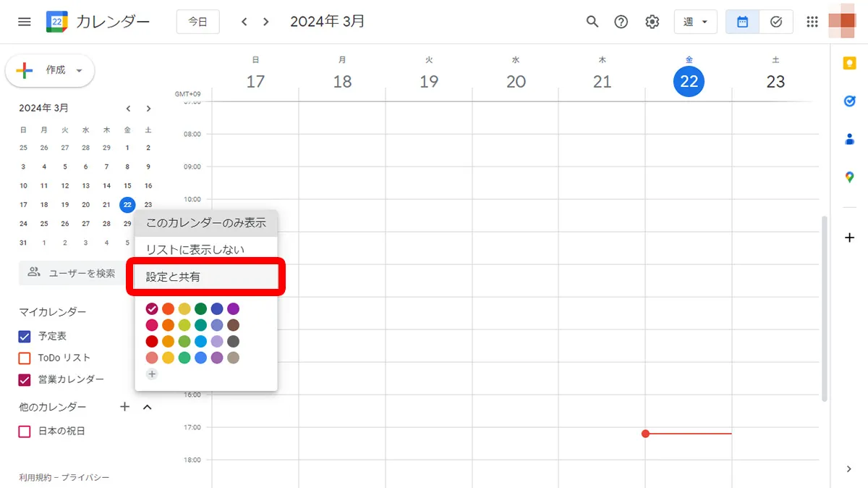Viewport: 868px width, 488px height.
Task: Click the 今日 button
Action: tap(197, 22)
